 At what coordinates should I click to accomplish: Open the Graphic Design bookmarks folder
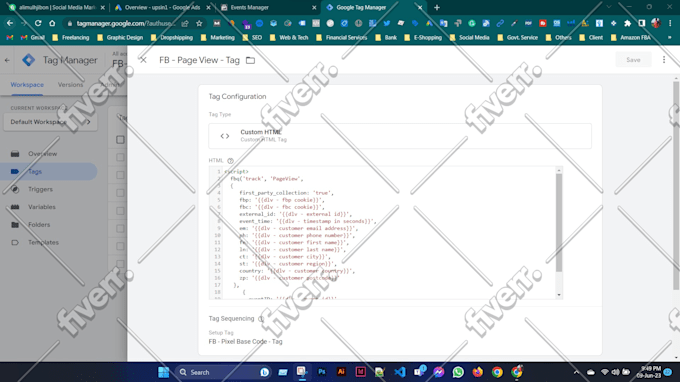pos(120,38)
